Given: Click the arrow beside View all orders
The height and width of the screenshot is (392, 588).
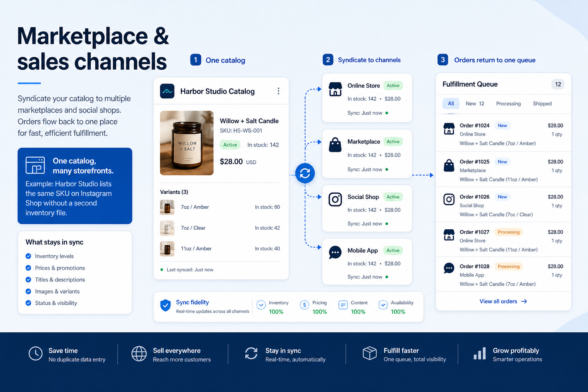Looking at the screenshot, I should (x=524, y=302).
